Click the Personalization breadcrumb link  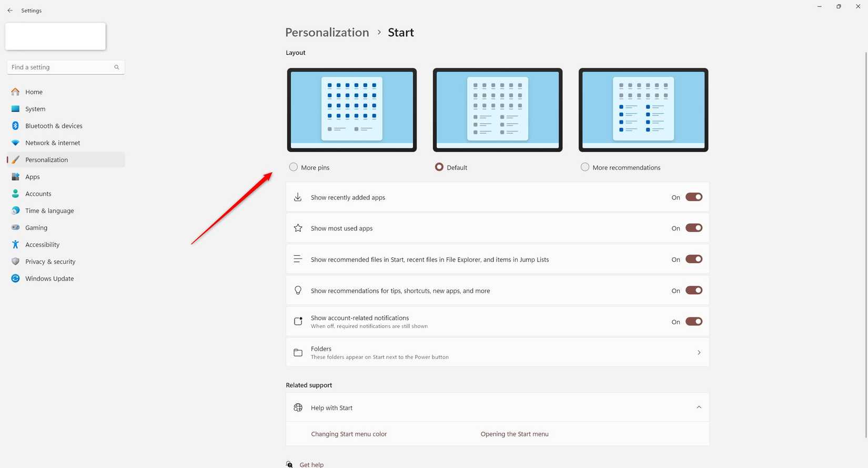pyautogui.click(x=327, y=32)
